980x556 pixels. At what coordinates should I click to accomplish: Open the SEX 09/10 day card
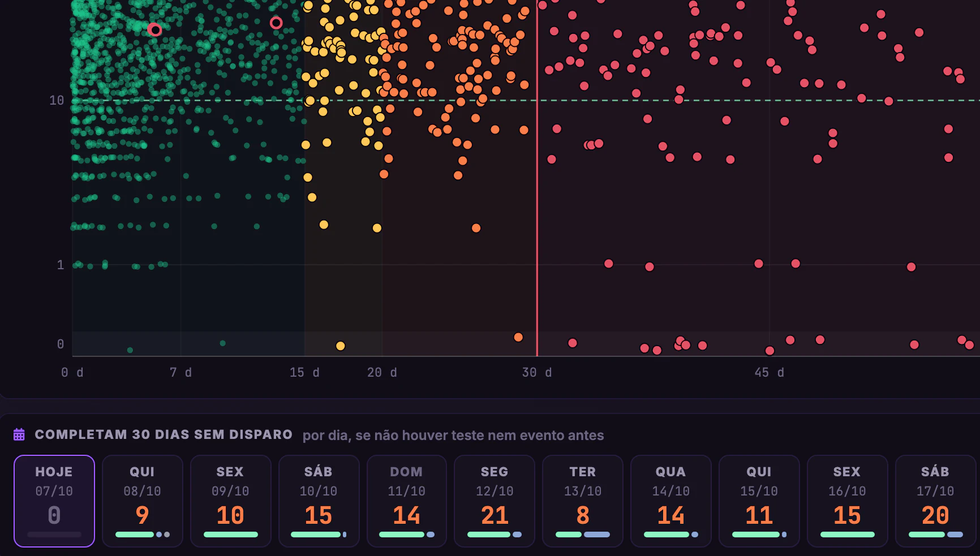(230, 501)
